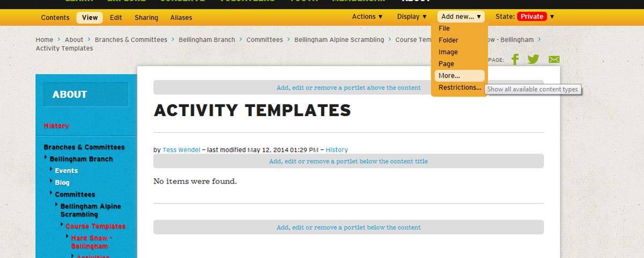This screenshot has width=644, height=258.
Task: Open Bellingham Branch breadcrumb link
Action: (x=206, y=40)
